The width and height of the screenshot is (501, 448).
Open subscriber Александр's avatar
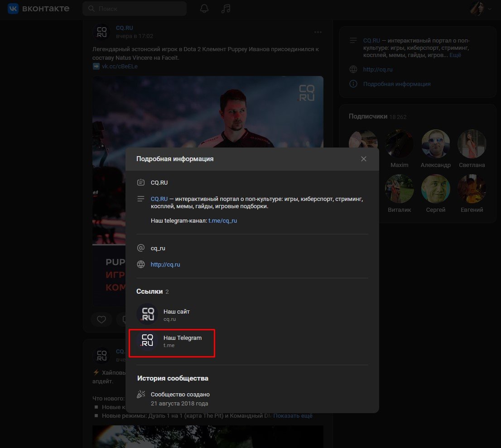435,144
